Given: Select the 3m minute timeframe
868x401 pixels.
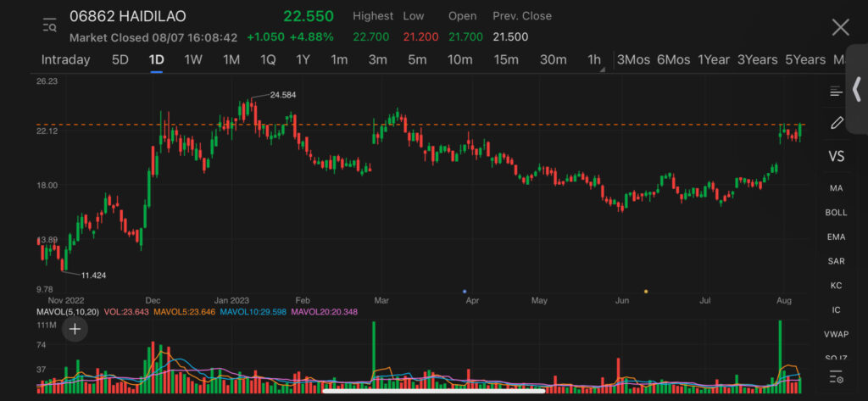Looking at the screenshot, I should (377, 60).
